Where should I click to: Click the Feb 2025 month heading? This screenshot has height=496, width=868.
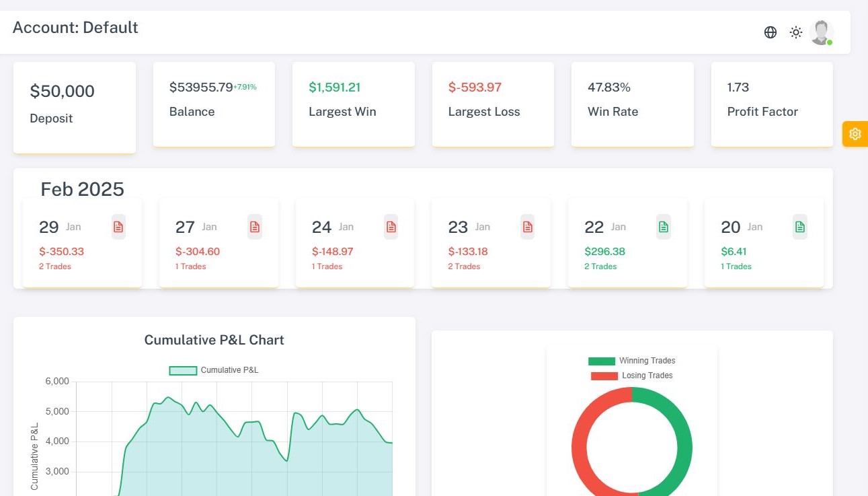[82, 189]
